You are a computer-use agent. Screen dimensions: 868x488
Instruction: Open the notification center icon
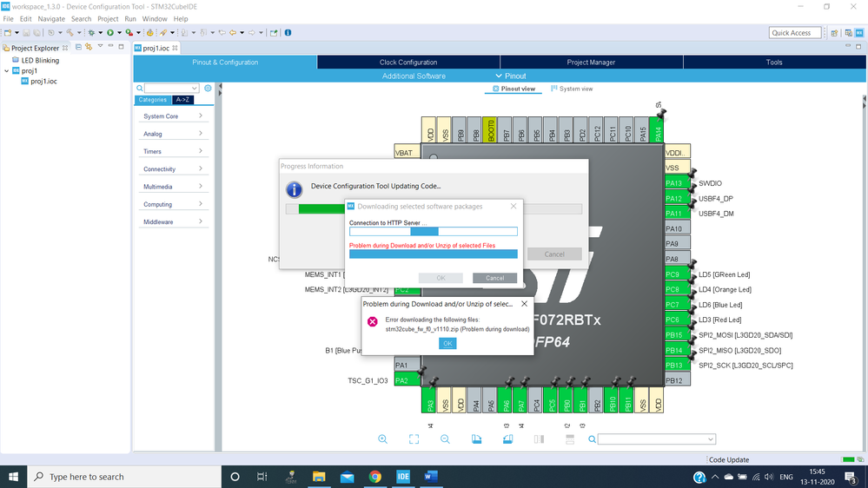click(851, 477)
